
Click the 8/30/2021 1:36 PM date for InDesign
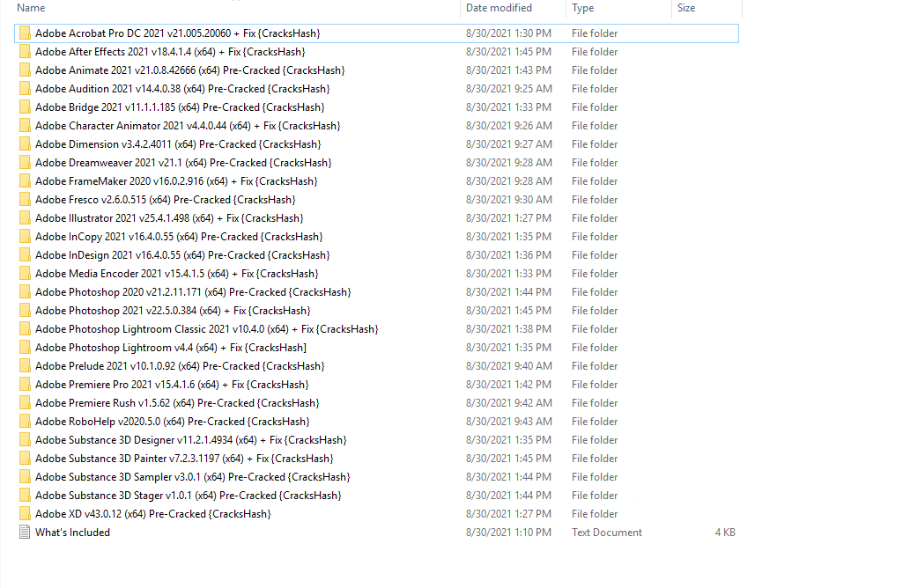pyautogui.click(x=508, y=255)
